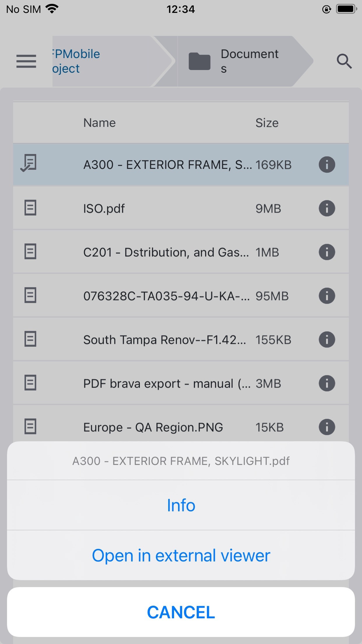This screenshot has height=644, width=362.
Task: Tap the rotation lock status icon
Action: coord(327,9)
